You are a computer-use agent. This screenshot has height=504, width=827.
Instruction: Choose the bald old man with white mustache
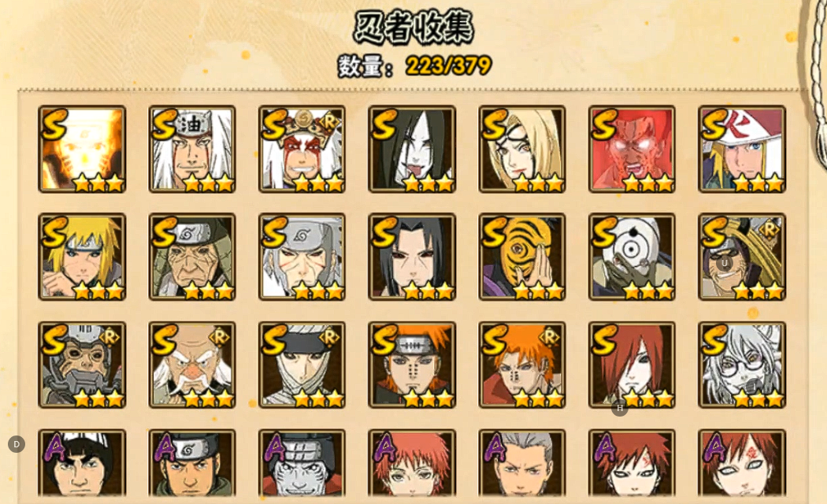click(x=192, y=365)
